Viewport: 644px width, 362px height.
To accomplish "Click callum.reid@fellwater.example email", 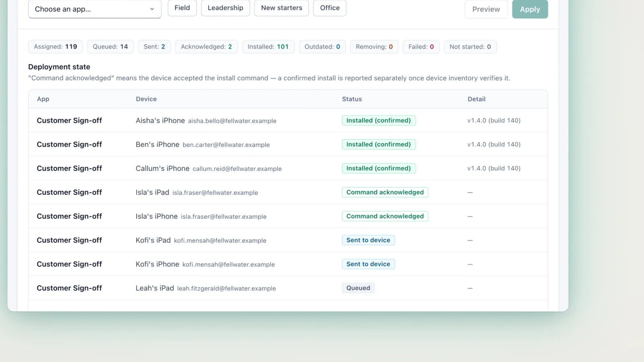I will coord(237,169).
